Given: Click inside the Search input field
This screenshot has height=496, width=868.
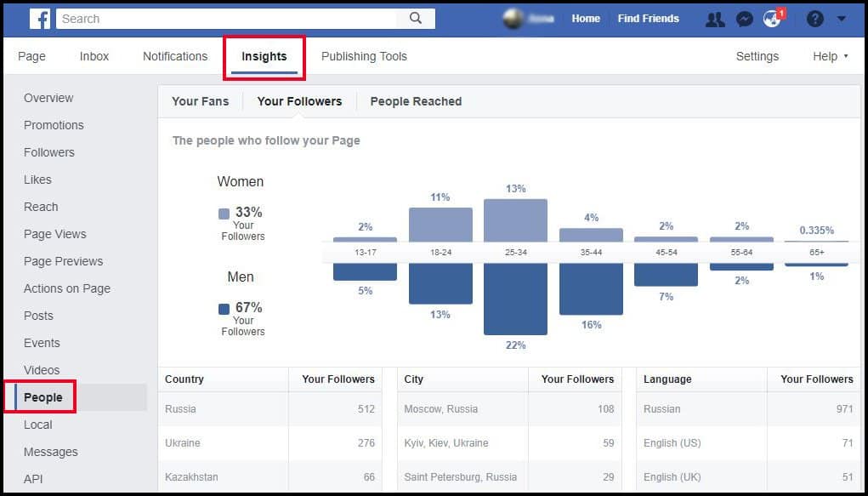Looking at the screenshot, I should 230,18.
